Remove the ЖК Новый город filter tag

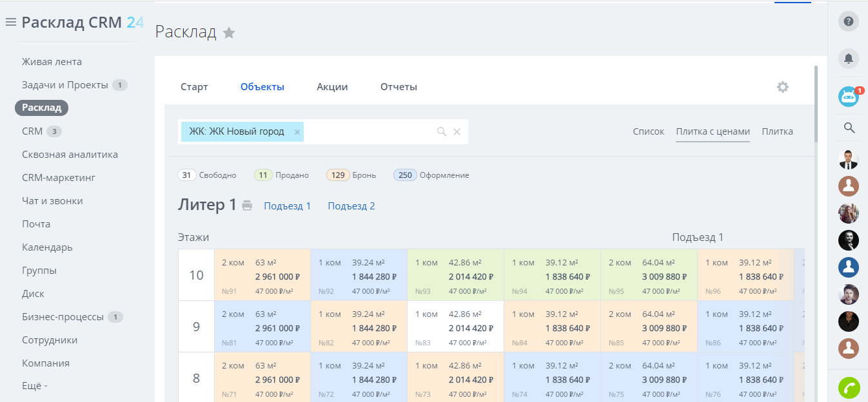click(x=297, y=132)
